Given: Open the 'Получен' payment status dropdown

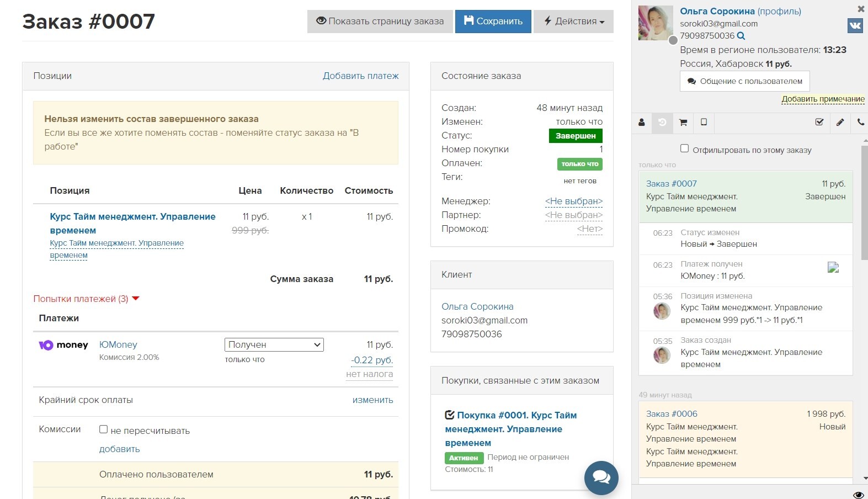Looking at the screenshot, I should pos(274,344).
